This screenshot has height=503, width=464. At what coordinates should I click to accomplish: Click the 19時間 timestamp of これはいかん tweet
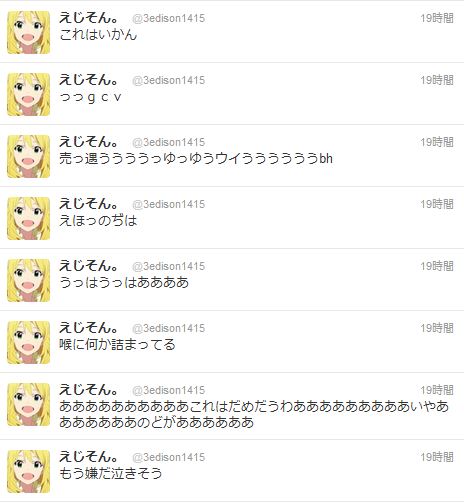(x=437, y=18)
